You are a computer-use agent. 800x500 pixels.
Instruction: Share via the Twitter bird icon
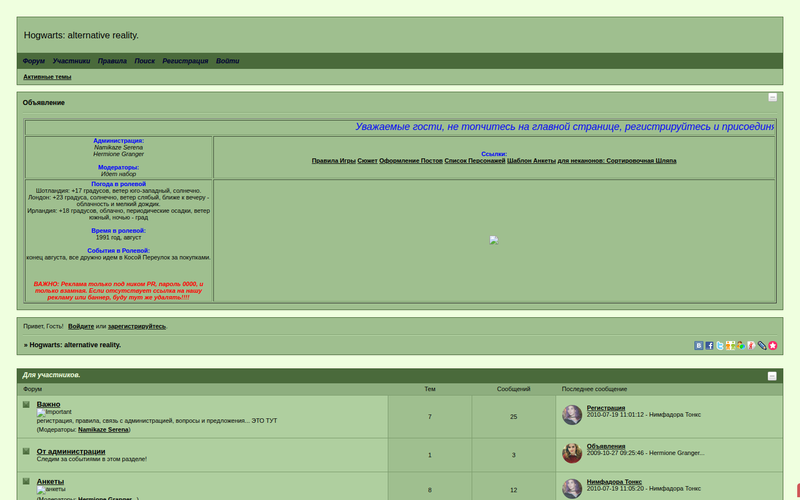tap(720, 345)
